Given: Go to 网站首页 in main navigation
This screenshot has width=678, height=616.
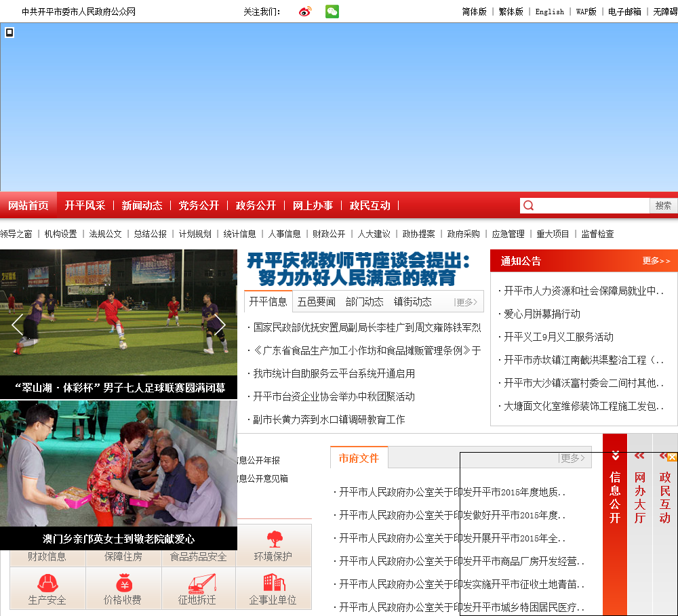Looking at the screenshot, I should tap(28, 205).
